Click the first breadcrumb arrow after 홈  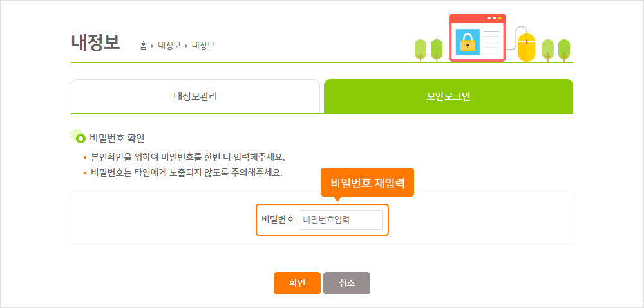(x=153, y=46)
